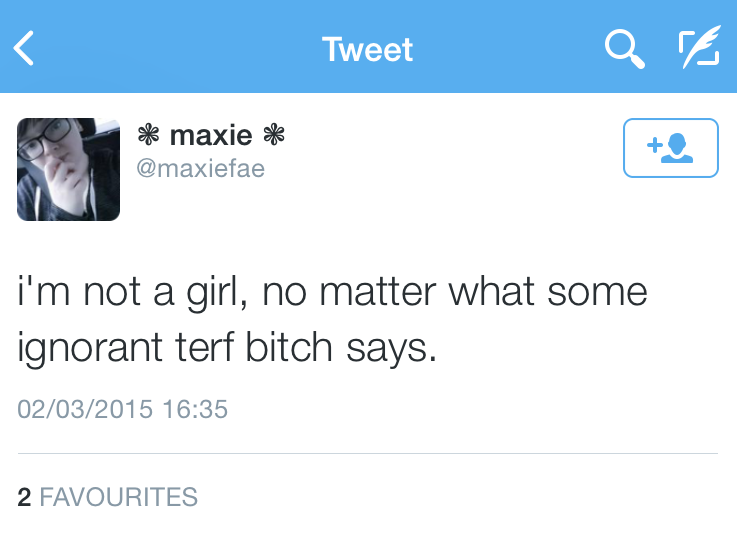Tap the first line of the tweet
This screenshot has width=737, height=538.
pyautogui.click(x=333, y=292)
